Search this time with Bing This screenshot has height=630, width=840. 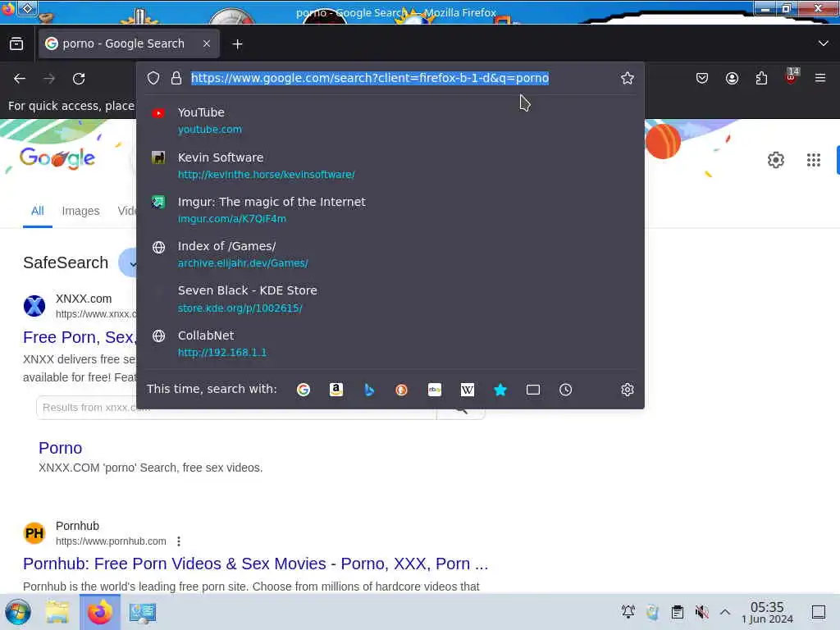pyautogui.click(x=369, y=390)
